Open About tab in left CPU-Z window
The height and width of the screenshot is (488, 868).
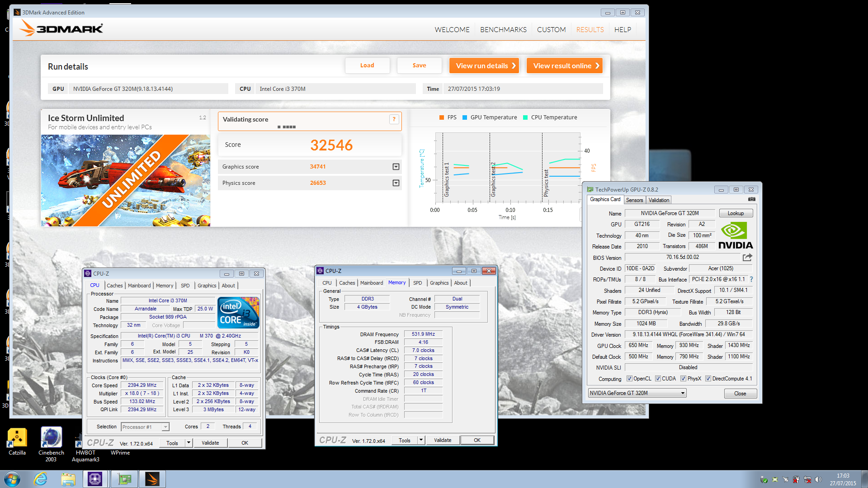[228, 286]
